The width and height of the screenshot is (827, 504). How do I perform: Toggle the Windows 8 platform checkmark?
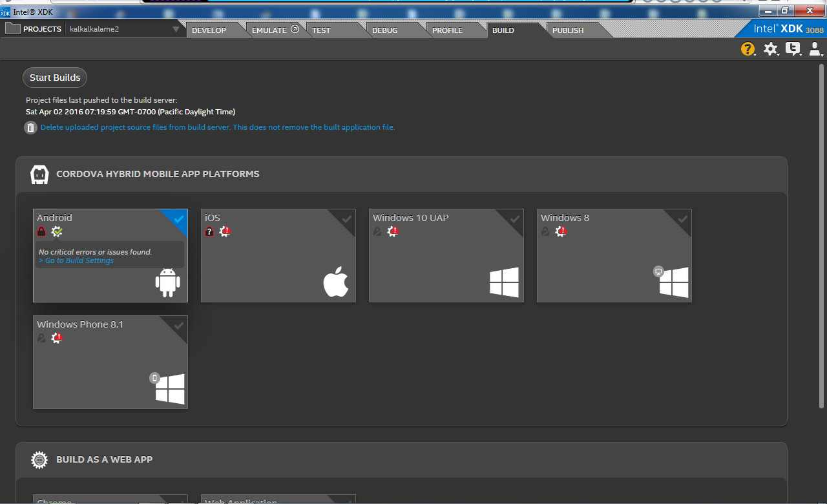click(x=683, y=218)
